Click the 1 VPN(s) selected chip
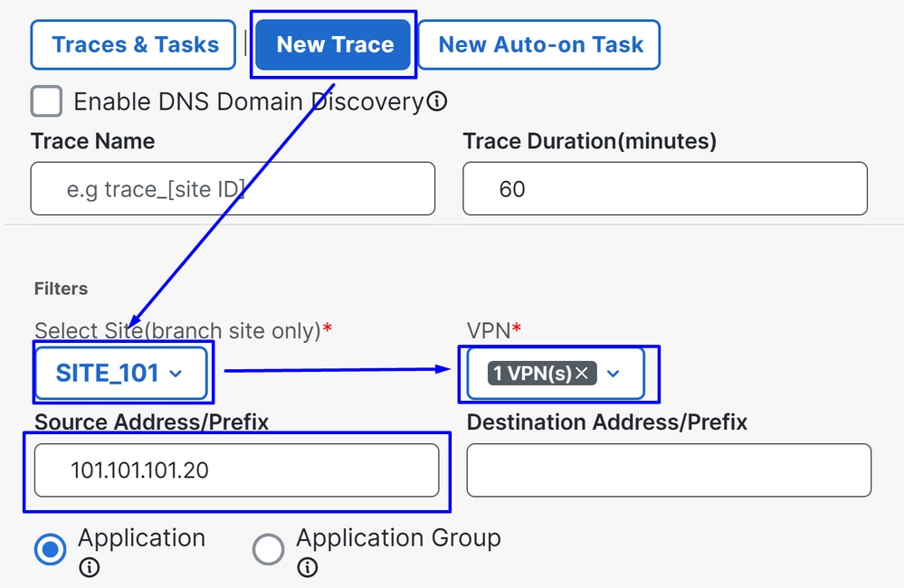The image size is (904, 588). click(x=543, y=372)
